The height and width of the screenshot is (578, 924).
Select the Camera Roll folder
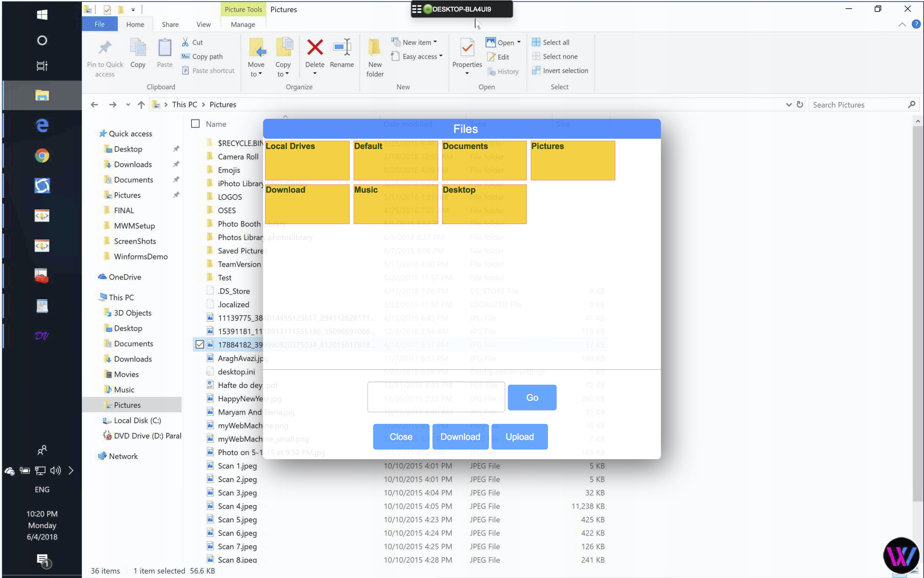(238, 156)
